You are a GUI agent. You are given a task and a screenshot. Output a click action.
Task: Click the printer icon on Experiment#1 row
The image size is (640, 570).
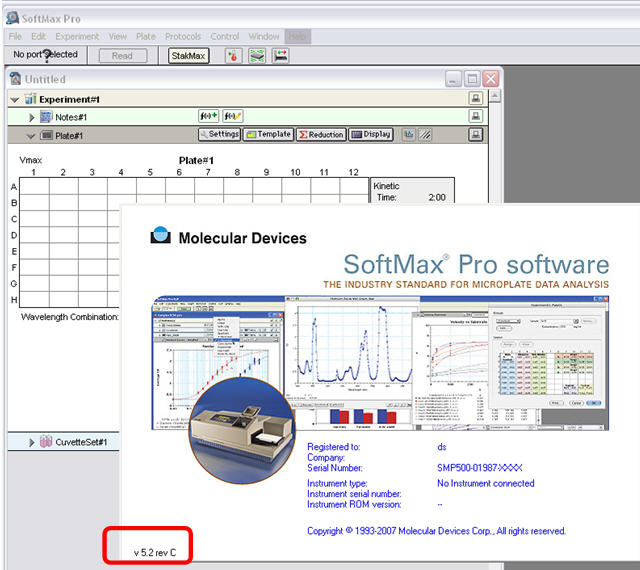tap(476, 99)
